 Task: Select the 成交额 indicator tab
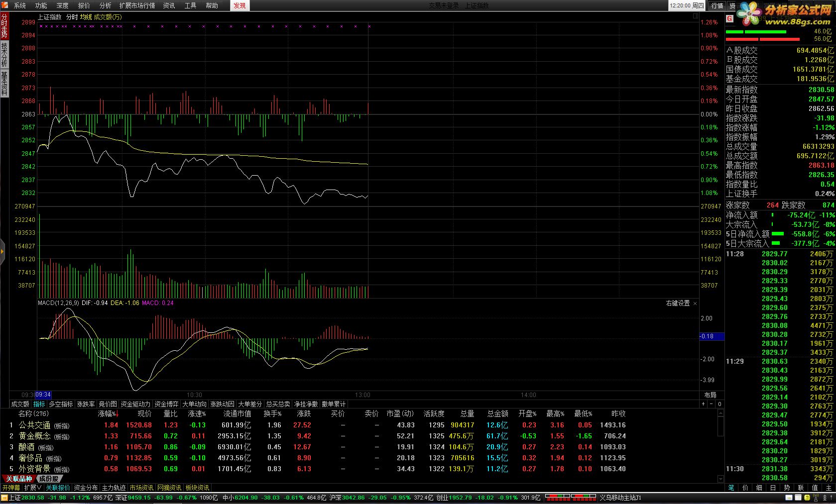(x=20, y=404)
